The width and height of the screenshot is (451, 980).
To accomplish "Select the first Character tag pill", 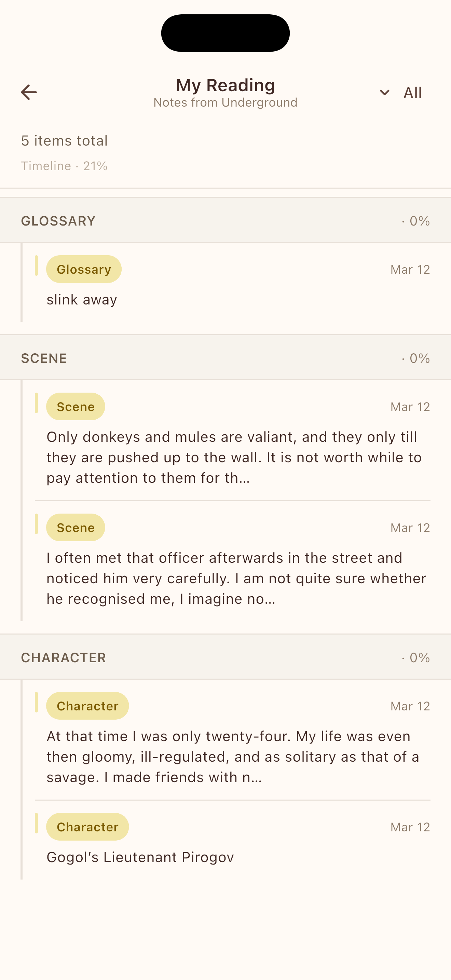I will pos(87,706).
